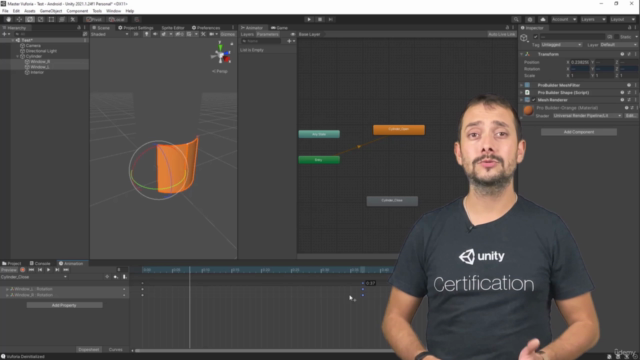Open the Layer Default dropdown in Inspector
The width and height of the screenshot is (640, 360).
pos(619,45)
